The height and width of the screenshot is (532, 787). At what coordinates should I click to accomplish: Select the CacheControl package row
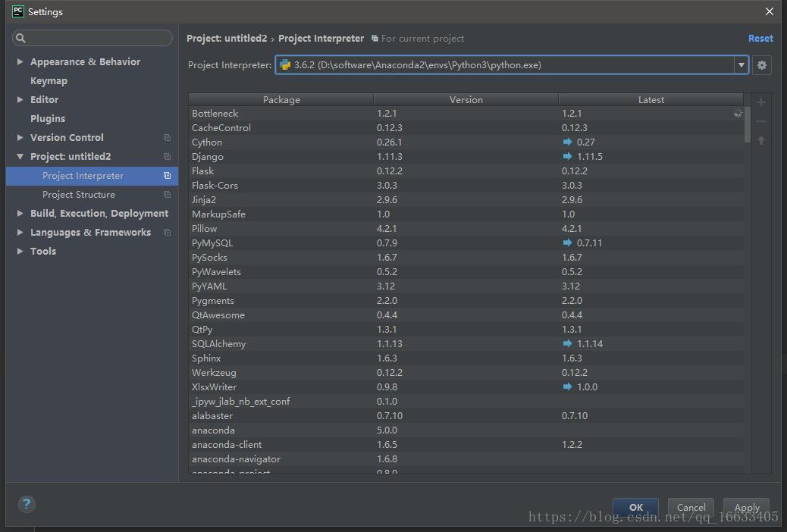466,128
